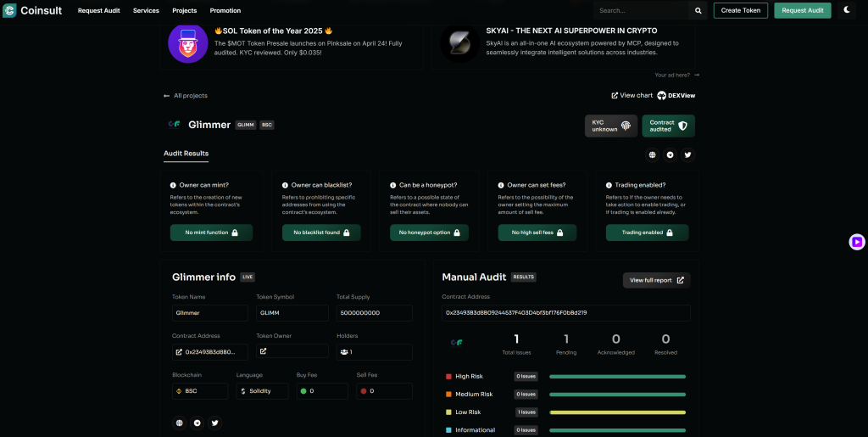Viewport: 868px width, 437px height.
Task: Open the Promotion menu
Action: click(225, 10)
